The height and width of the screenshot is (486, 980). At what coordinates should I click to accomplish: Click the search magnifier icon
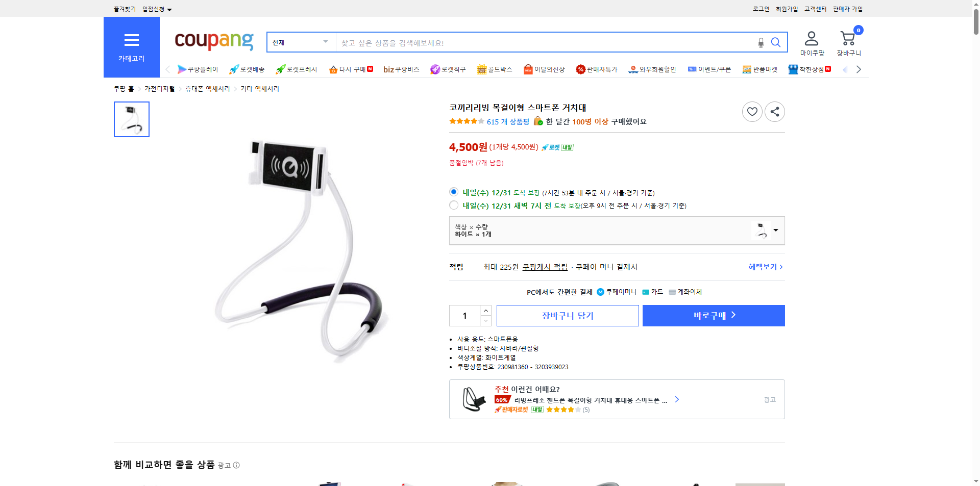(x=775, y=42)
